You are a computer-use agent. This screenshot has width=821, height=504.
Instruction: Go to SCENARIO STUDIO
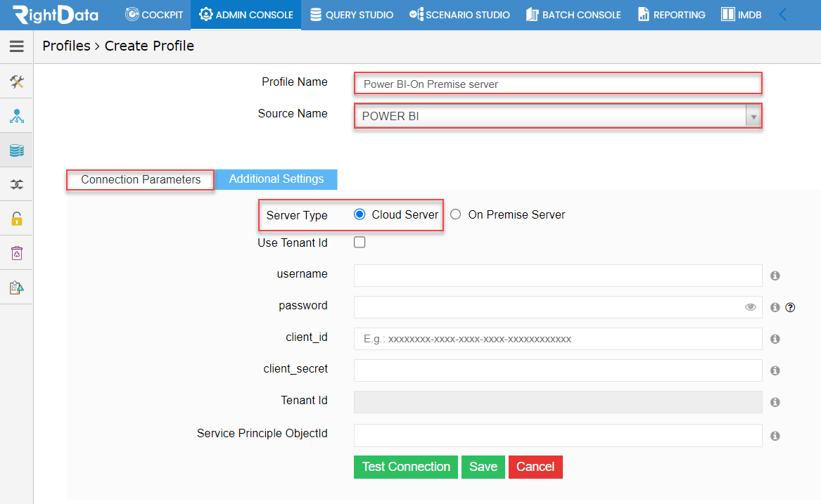pyautogui.click(x=459, y=15)
